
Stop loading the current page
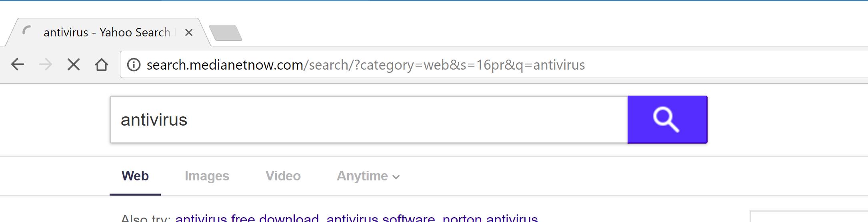74,64
